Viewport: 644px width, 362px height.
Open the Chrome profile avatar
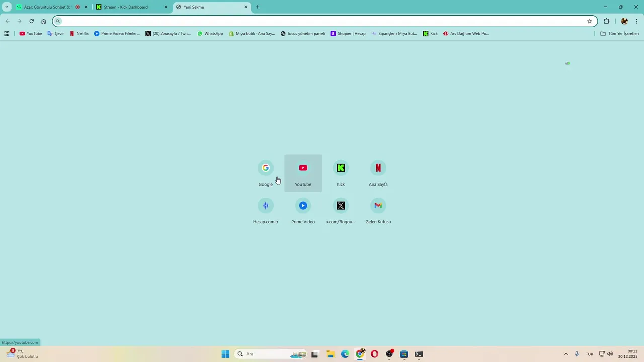(624, 21)
